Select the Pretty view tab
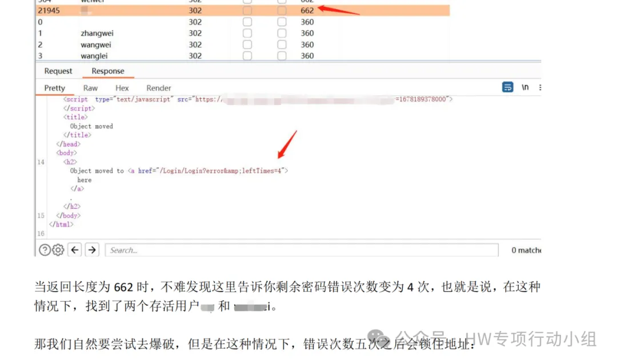Viewport: 617px width, 364px height. [x=55, y=88]
